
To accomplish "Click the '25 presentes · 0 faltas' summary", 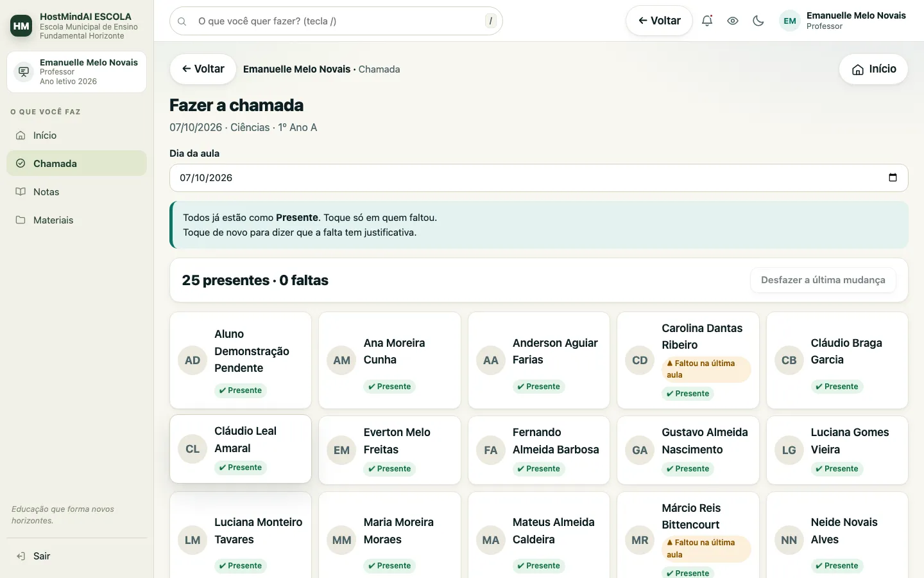I will pyautogui.click(x=255, y=280).
